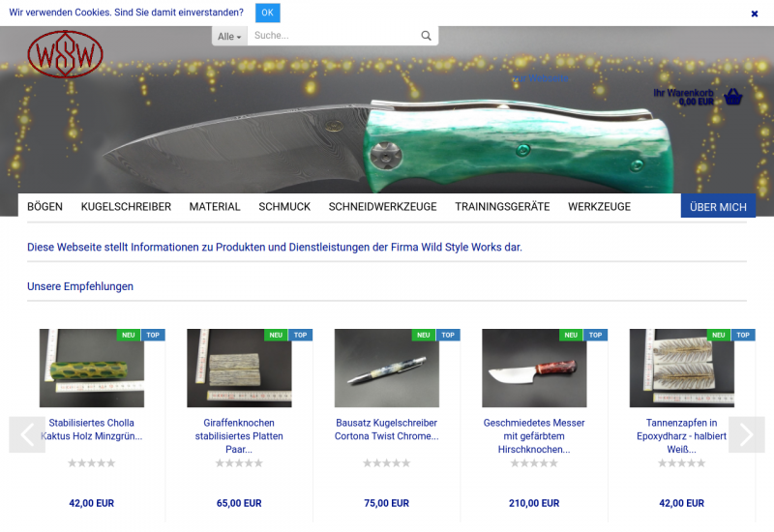
Task: Accept cookies with the OK button
Action: [x=267, y=13]
